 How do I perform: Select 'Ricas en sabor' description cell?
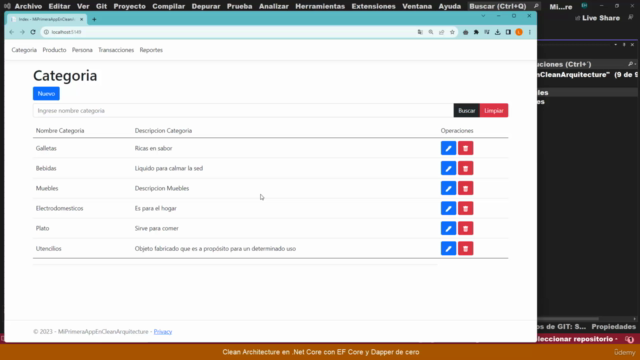point(153,148)
